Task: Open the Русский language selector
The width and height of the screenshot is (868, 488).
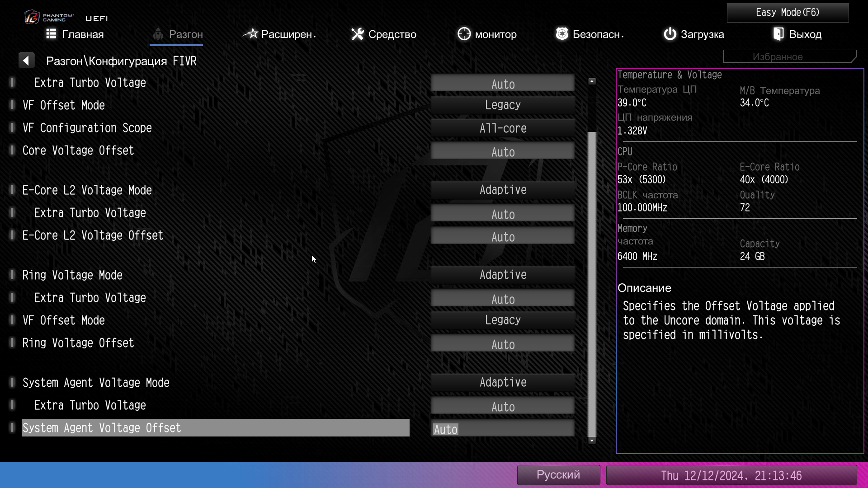Action: pyautogui.click(x=558, y=475)
